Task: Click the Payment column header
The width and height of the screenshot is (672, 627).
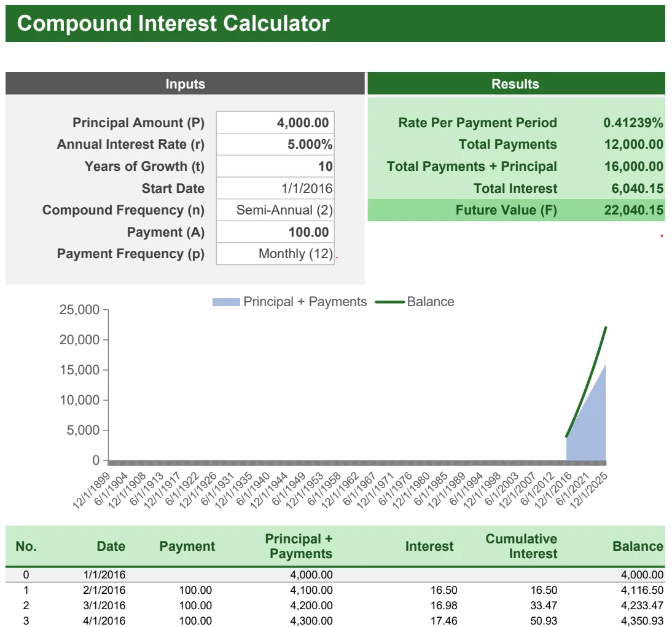Action: click(187, 546)
